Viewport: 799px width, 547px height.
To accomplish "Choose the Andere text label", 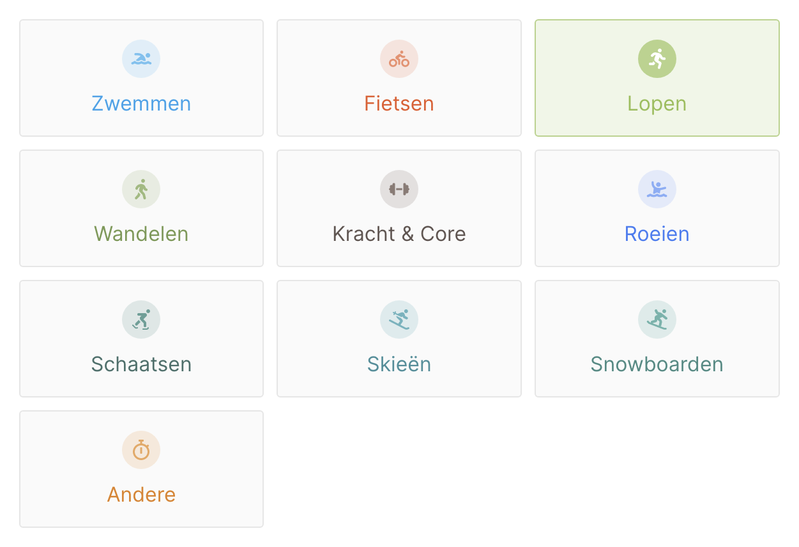I will click(x=141, y=494).
